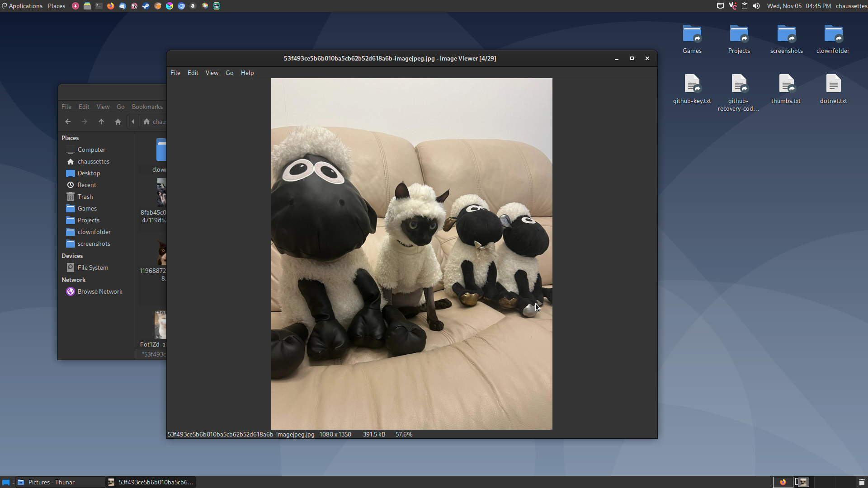868x488 pixels.
Task: Select clownfolder in the Places sidebar
Action: (94, 232)
